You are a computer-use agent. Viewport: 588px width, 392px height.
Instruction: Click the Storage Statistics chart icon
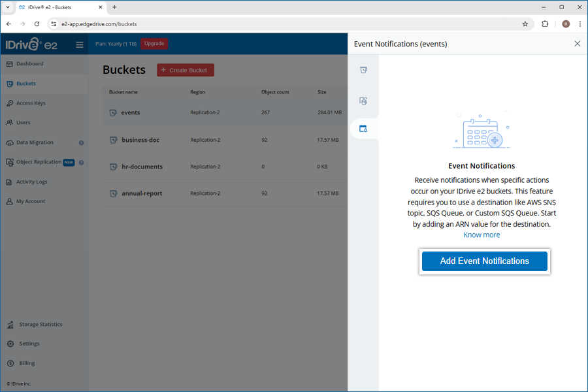pyautogui.click(x=10, y=325)
